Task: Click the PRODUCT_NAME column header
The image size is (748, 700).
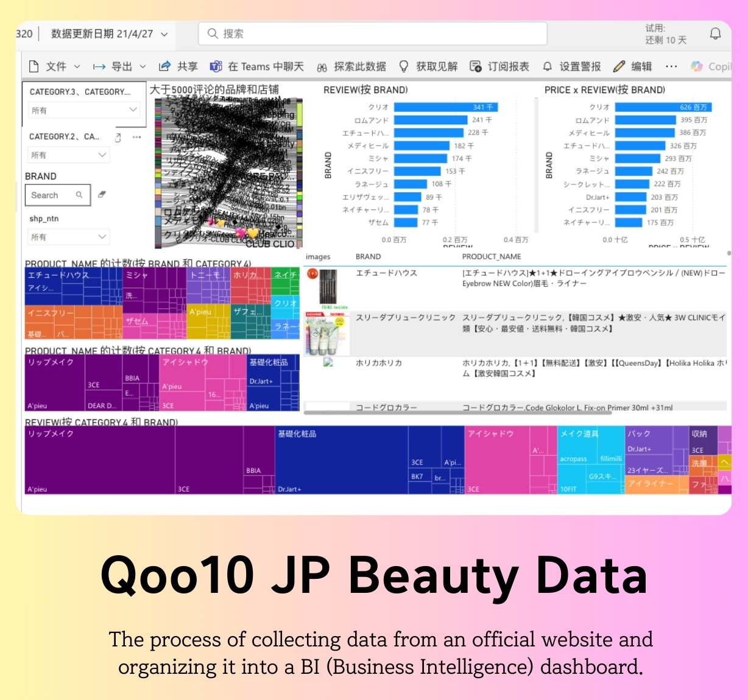Action: (492, 257)
